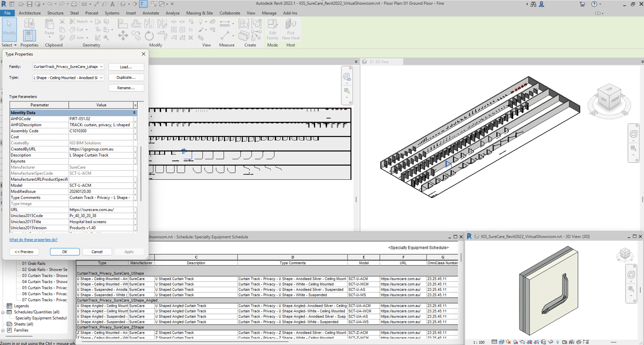Select the Offset tool in Modify panel
Image resolution: width=644 pixels, height=345 pixels.
tap(136, 23)
